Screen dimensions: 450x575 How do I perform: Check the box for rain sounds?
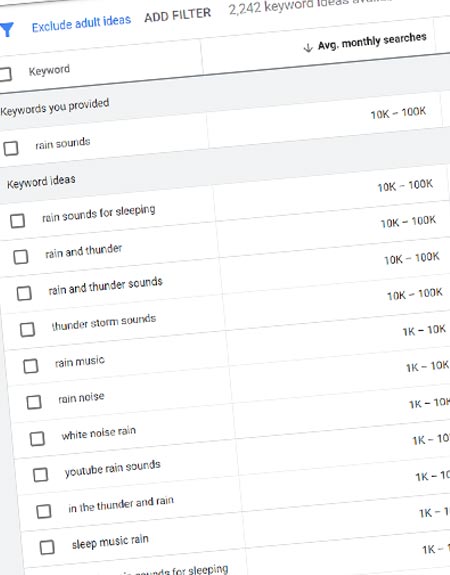point(11,149)
